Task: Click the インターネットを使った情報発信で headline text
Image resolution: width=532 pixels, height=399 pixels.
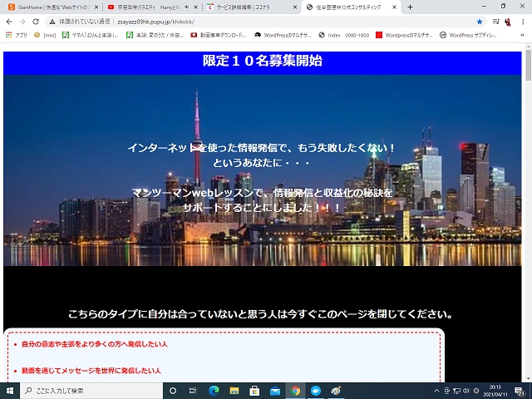Action: [x=261, y=148]
